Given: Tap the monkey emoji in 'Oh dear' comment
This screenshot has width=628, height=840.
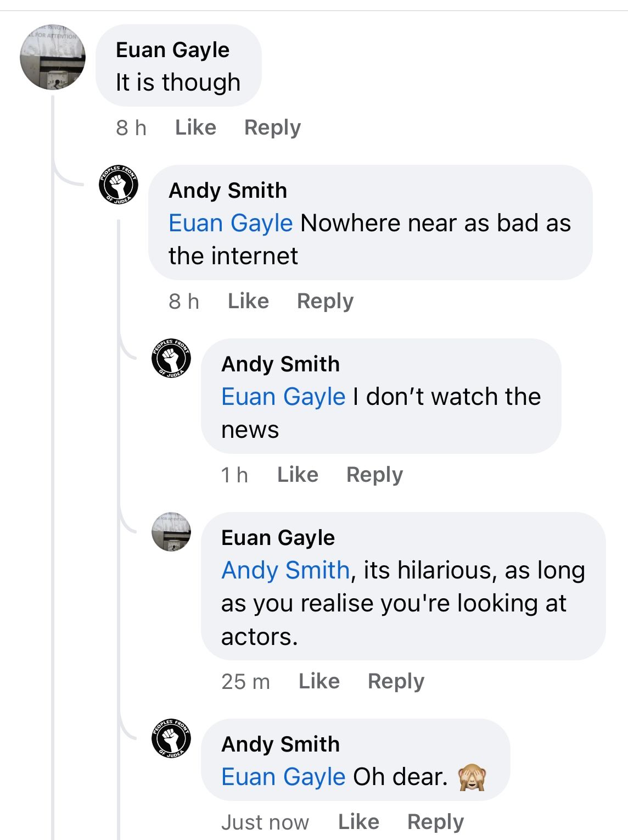Looking at the screenshot, I should click(x=472, y=777).
